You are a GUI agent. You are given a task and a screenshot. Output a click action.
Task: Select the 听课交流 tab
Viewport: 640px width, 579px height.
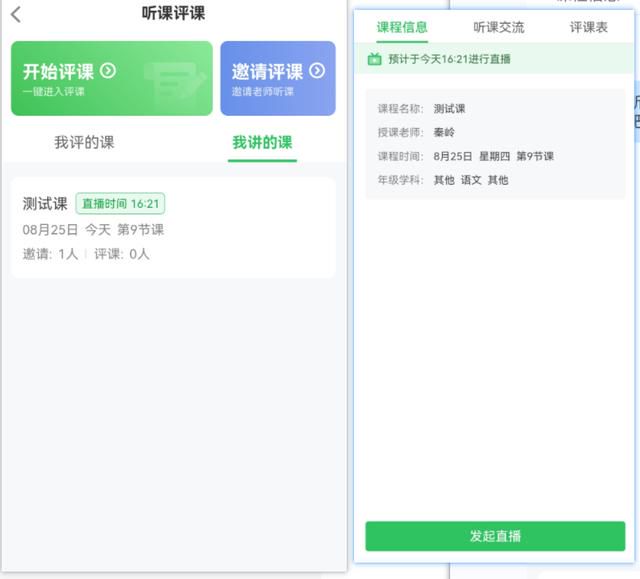499,27
